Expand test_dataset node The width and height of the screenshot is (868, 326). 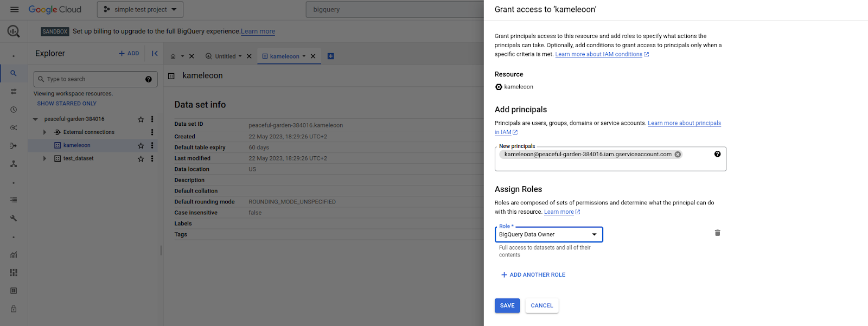[x=44, y=158]
